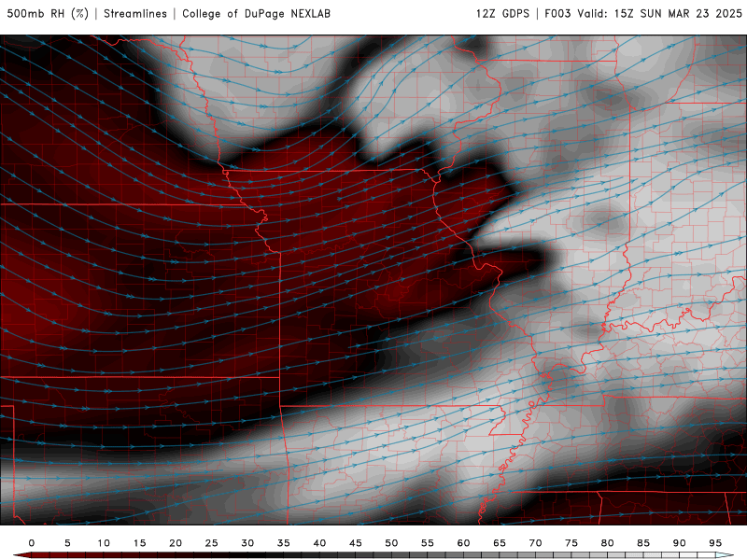Click the '5' value on the color scale

coord(67,543)
